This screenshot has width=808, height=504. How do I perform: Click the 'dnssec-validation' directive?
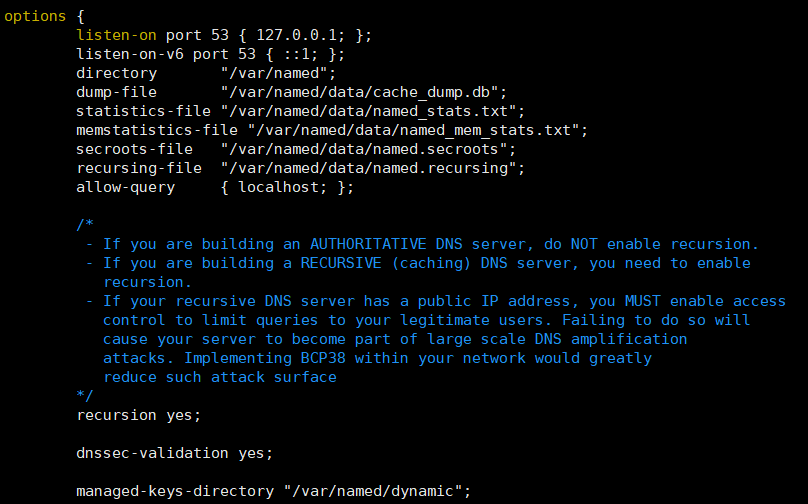tap(153, 453)
